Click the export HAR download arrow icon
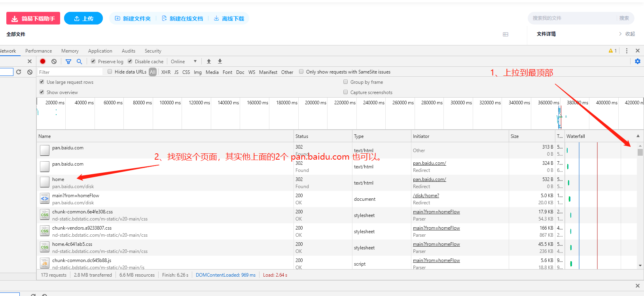Screen dimensions: 644x296 pyautogui.click(x=220, y=61)
